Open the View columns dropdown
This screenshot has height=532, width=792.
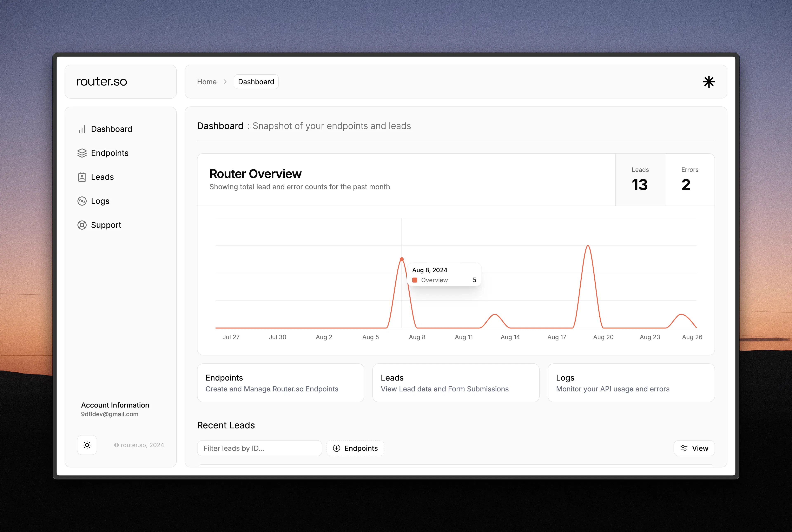[694, 448]
